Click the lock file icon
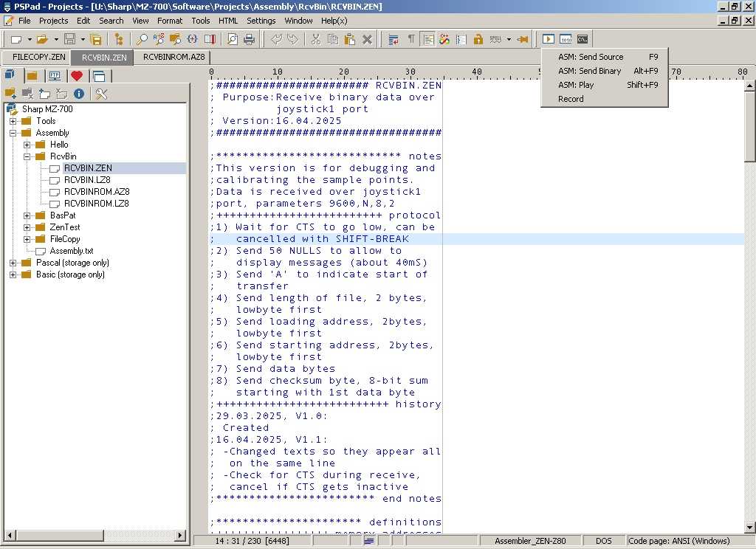Screen dimensions: 756x549 pyautogui.click(x=478, y=40)
